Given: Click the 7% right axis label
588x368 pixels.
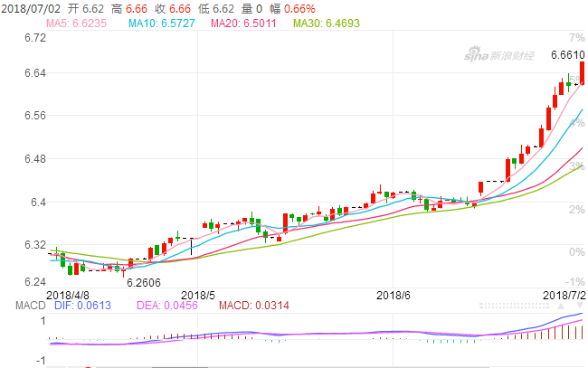Looking at the screenshot, I should click(575, 38).
